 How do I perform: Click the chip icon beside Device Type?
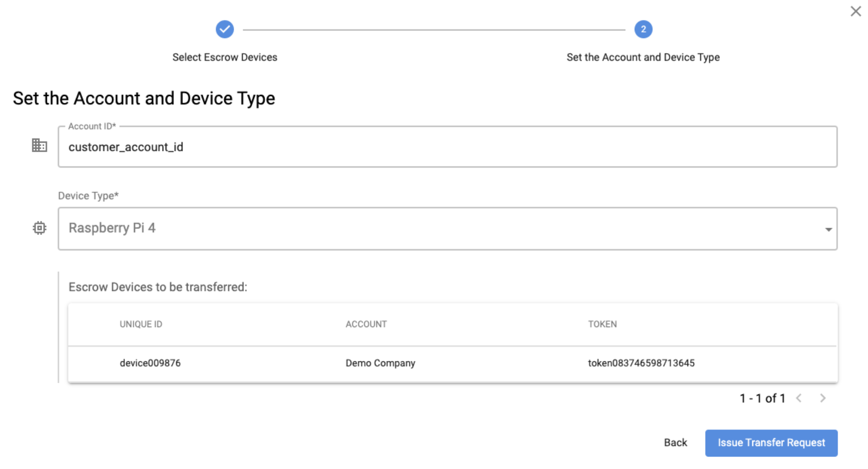pos(39,228)
